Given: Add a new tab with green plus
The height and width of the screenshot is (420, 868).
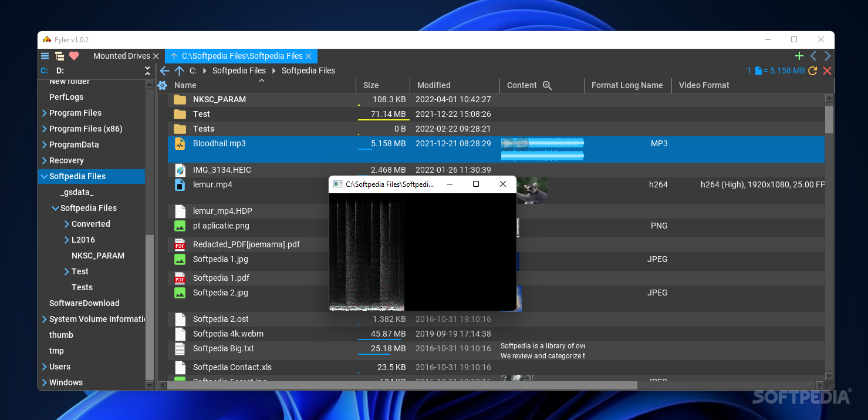Looking at the screenshot, I should pos(799,56).
